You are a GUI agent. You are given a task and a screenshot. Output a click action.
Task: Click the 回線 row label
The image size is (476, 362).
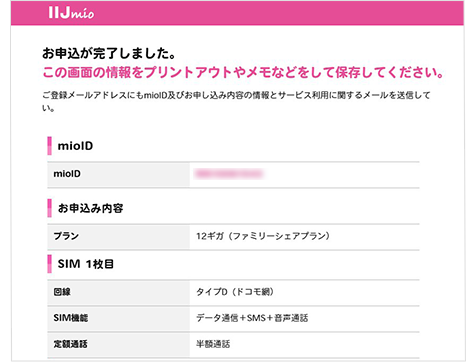(x=62, y=292)
